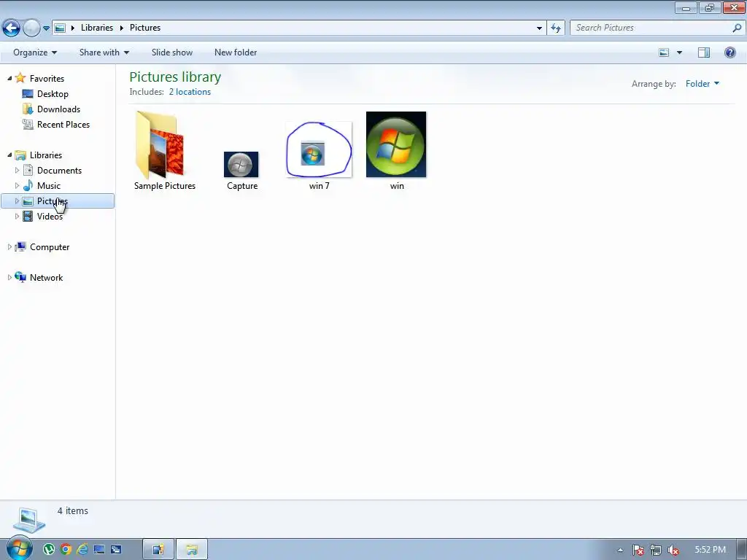This screenshot has width=747, height=560.
Task: Select Libraries in navigation pane
Action: 46,155
